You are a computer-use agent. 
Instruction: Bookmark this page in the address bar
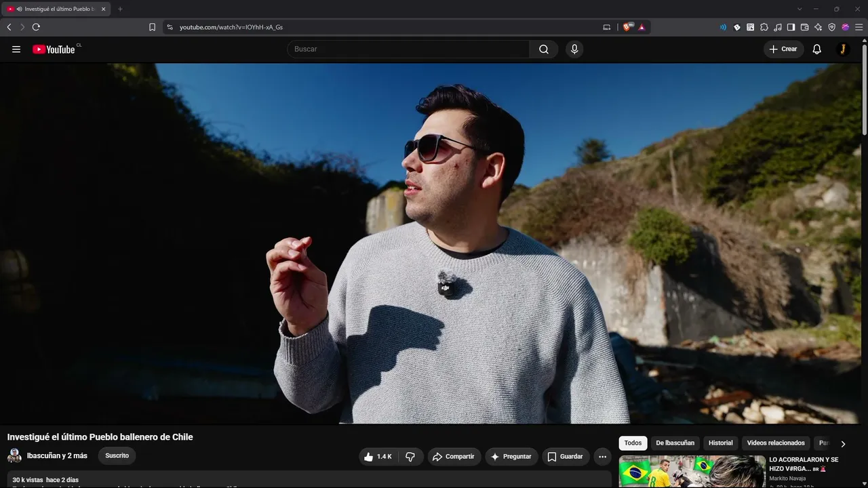coord(152,27)
